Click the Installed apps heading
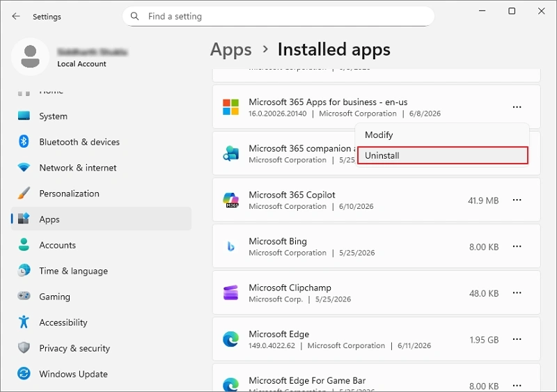This screenshot has width=557, height=392. (334, 49)
